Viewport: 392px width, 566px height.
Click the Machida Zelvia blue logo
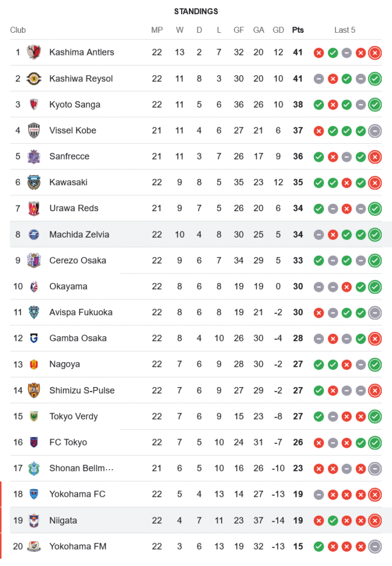34,235
